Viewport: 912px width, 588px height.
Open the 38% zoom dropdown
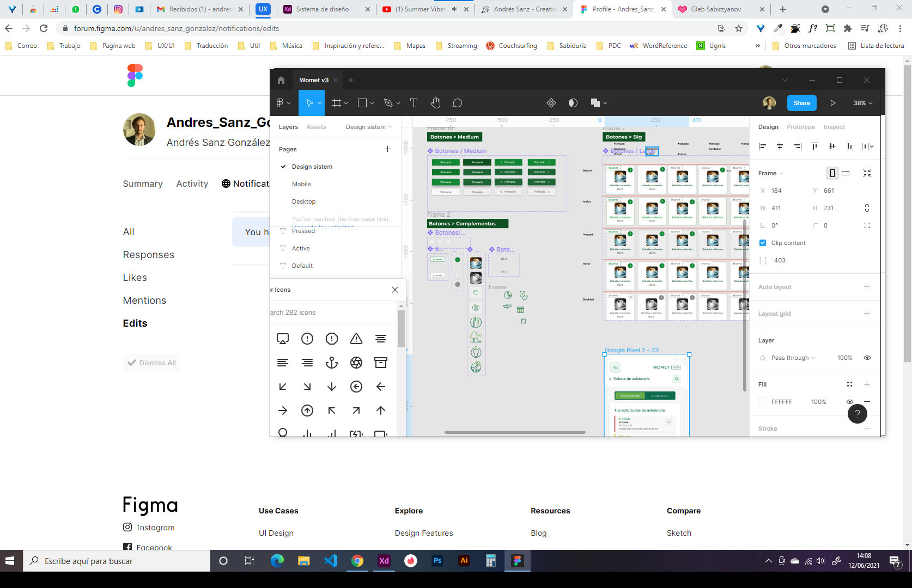[863, 103]
